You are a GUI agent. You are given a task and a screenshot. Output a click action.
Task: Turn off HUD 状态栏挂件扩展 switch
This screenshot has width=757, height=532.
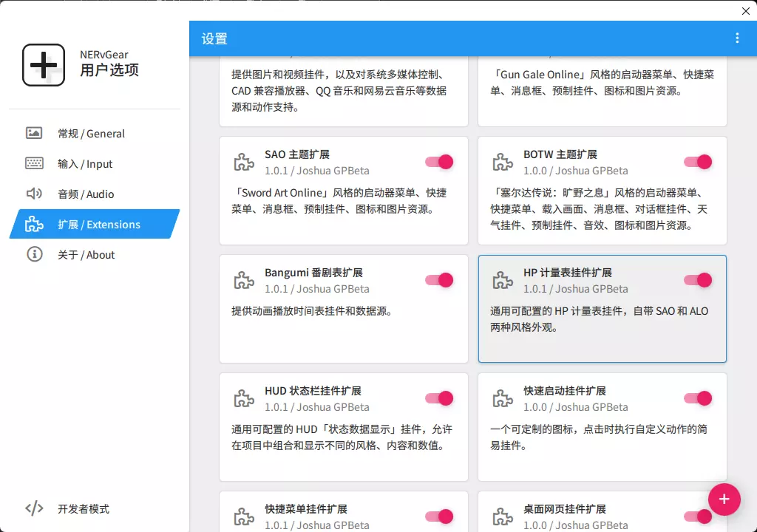(x=439, y=398)
